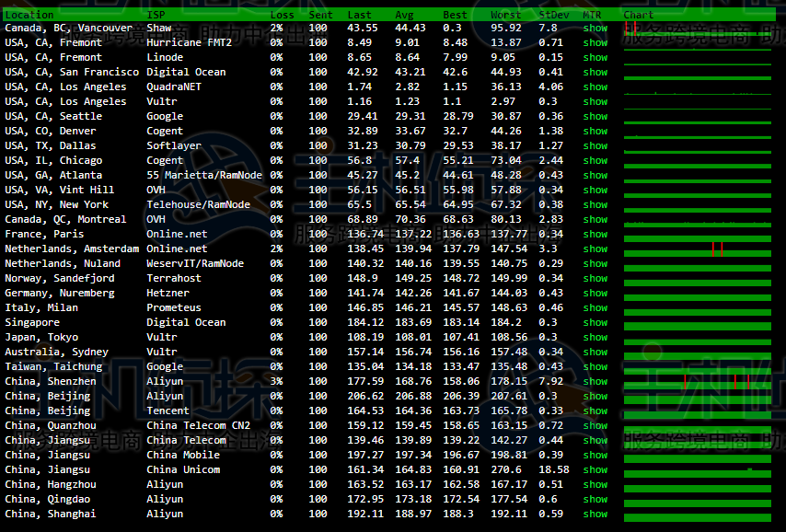Select the MTR column header
786x532 pixels.
[592, 15]
